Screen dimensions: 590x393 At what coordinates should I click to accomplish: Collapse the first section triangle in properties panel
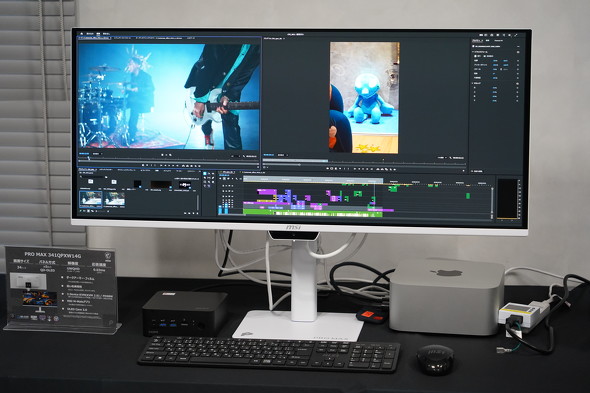click(473, 52)
